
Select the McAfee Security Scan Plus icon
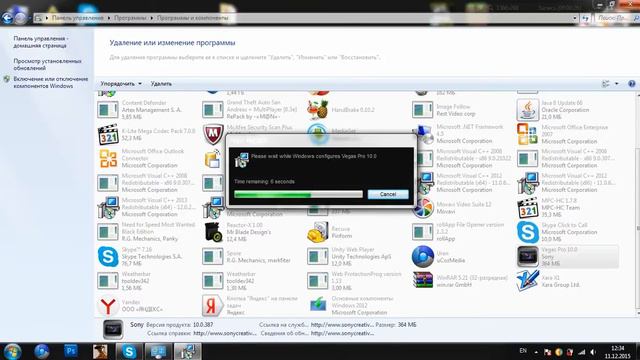213,134
